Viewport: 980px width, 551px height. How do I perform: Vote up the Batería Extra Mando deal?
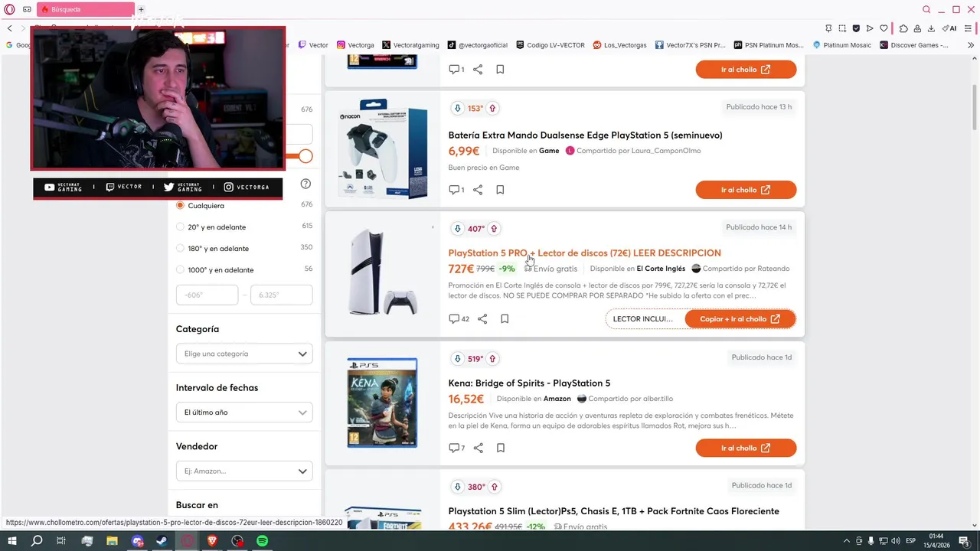(x=492, y=108)
